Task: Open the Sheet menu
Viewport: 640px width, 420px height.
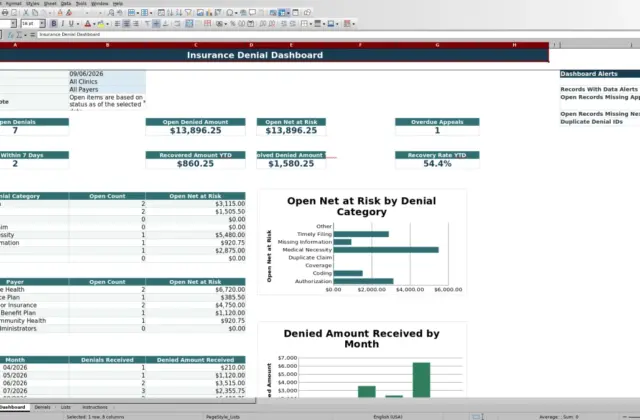Action: tap(50, 4)
